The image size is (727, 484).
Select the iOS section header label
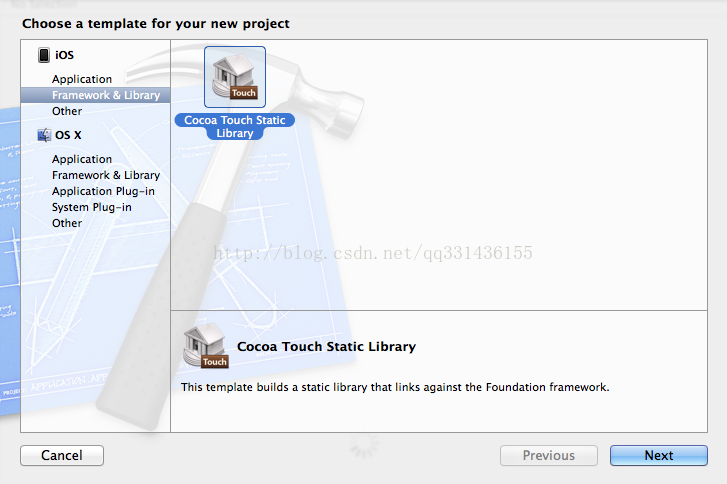(64, 55)
